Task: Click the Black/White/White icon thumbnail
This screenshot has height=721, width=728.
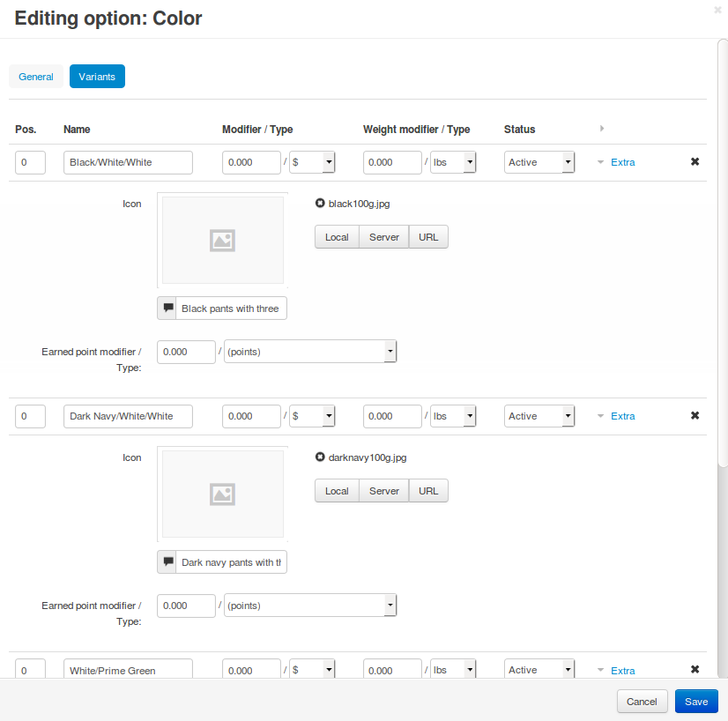Action: click(x=222, y=240)
